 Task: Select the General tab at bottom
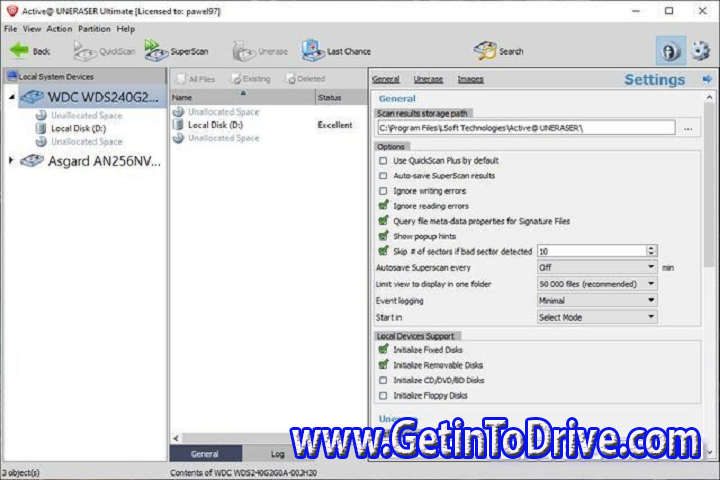click(x=205, y=454)
